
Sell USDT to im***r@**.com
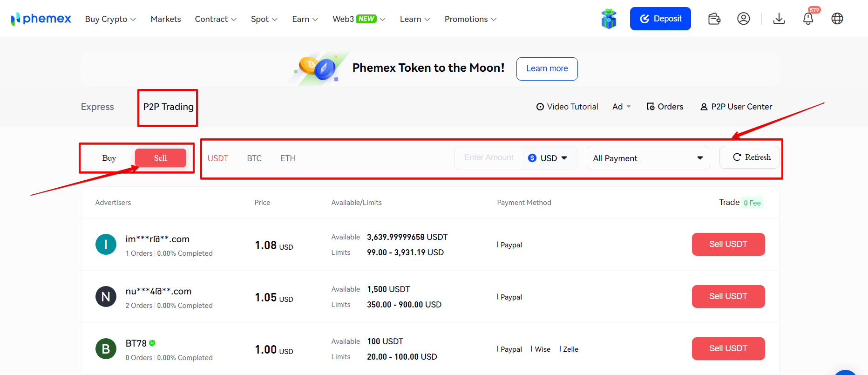pos(728,245)
